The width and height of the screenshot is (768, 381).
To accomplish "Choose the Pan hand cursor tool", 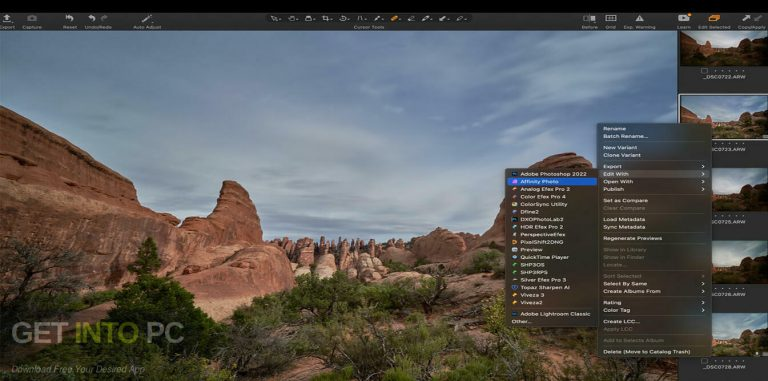I will click(292, 19).
